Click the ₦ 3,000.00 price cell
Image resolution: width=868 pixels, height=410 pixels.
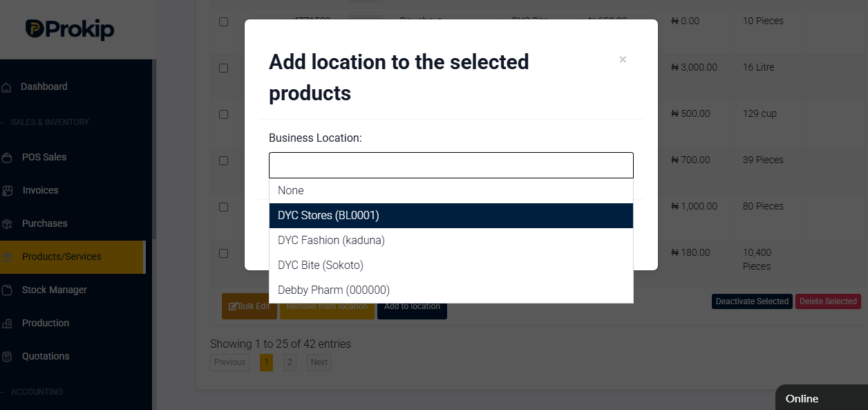coord(695,68)
